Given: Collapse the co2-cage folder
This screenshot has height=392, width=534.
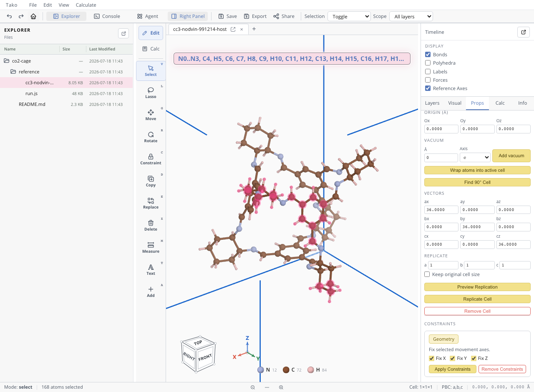Looking at the screenshot, I should pos(7,61).
